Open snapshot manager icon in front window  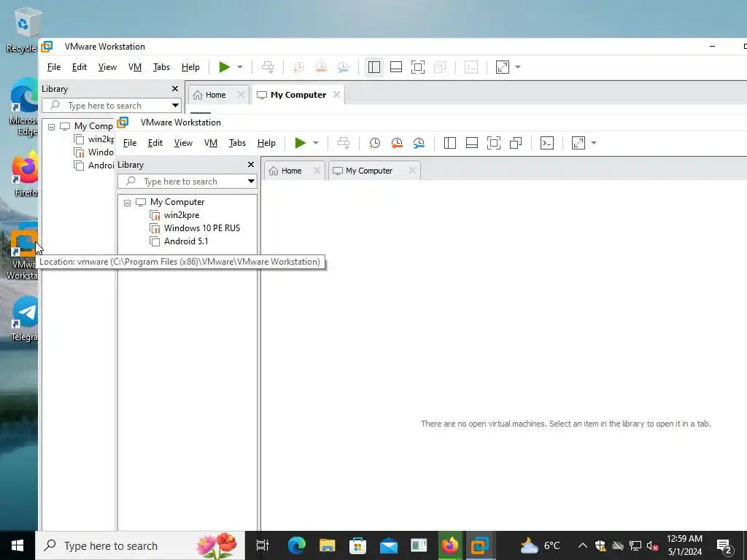click(x=419, y=143)
